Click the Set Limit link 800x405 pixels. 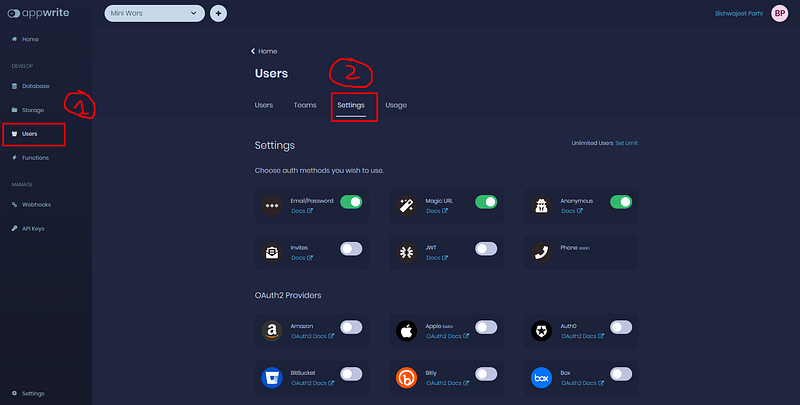[627, 143]
